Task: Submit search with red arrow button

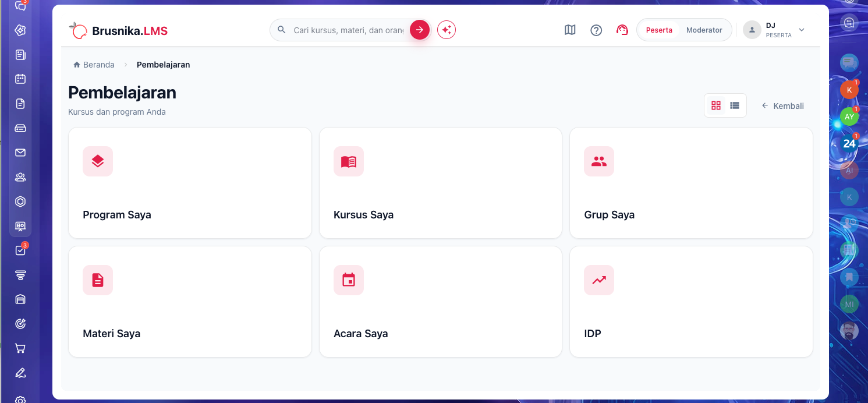Action: 419,30
